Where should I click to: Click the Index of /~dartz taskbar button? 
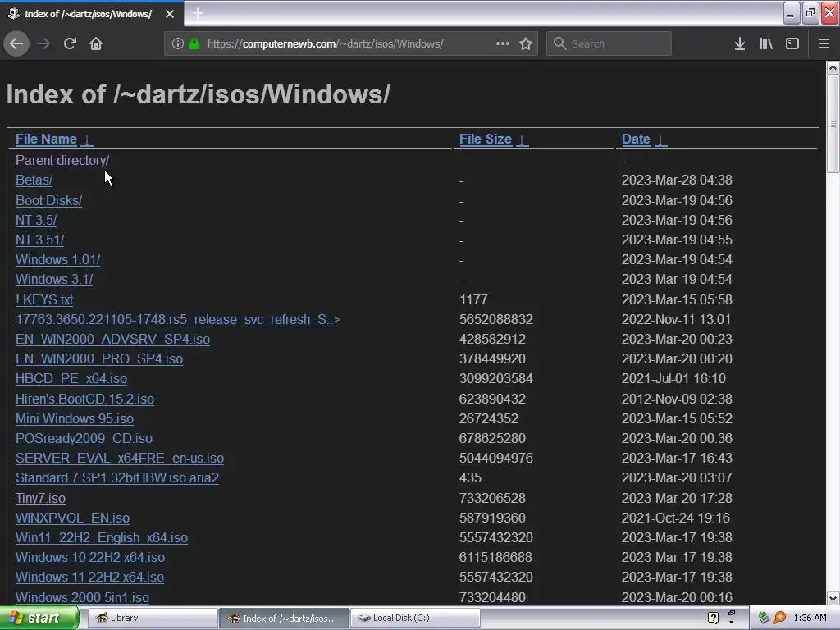point(284,619)
